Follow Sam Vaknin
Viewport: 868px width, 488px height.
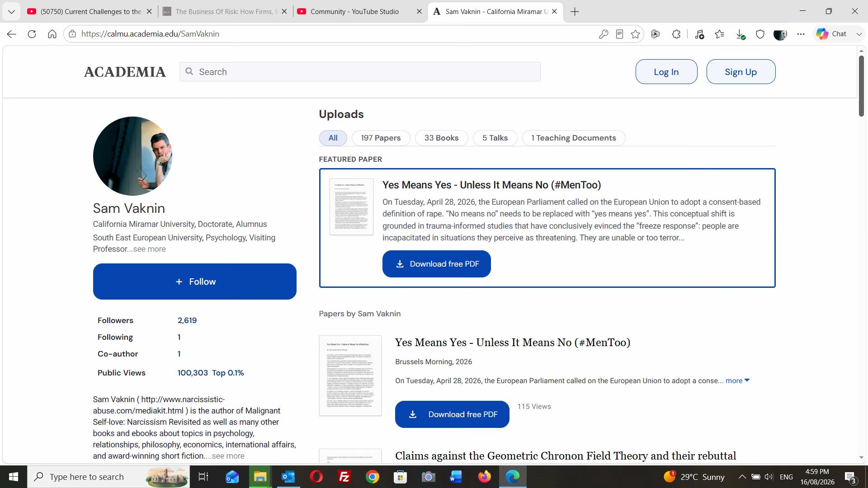click(x=195, y=282)
